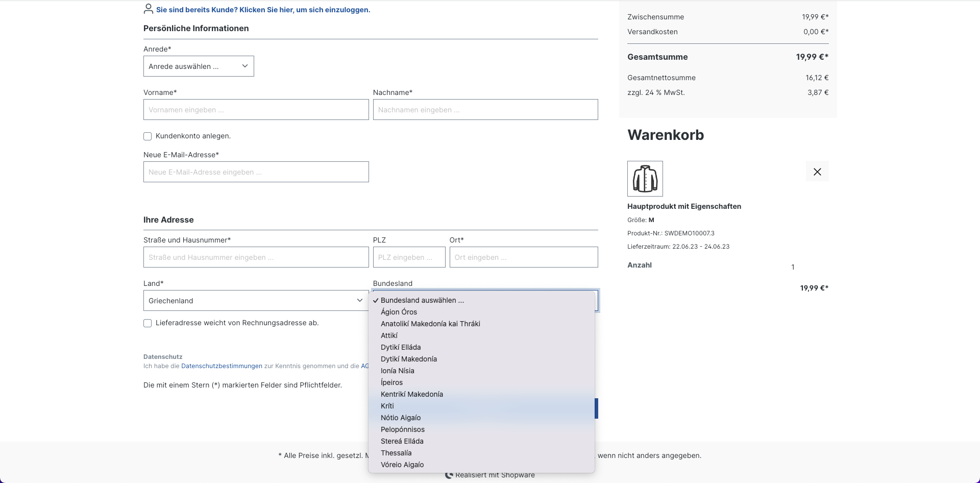
Task: Open the Anrede auswählen dropdown
Action: (199, 66)
